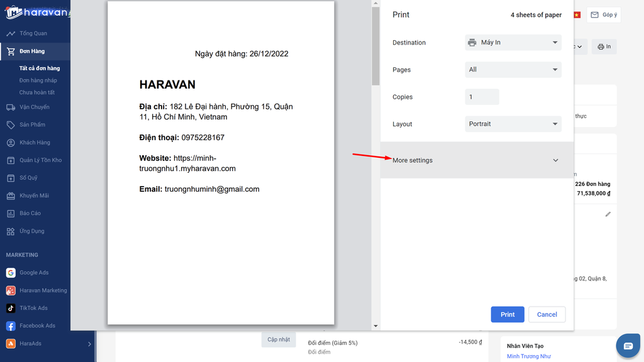The image size is (644, 362).
Task: Click print preview scrollbar thumb
Action: click(375, 46)
